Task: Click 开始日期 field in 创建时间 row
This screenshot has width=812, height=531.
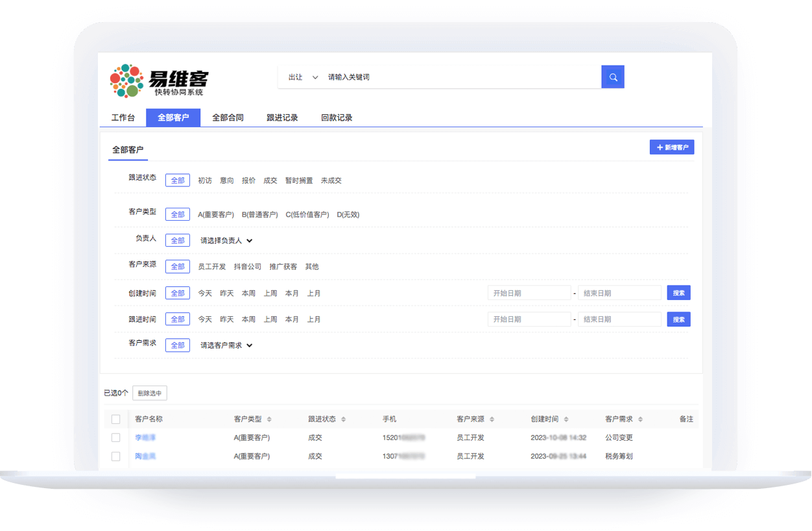Action: [x=529, y=293]
